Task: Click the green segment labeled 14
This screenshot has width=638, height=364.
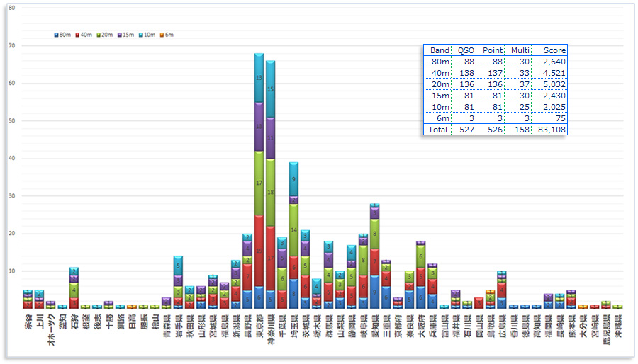Action: point(293,230)
